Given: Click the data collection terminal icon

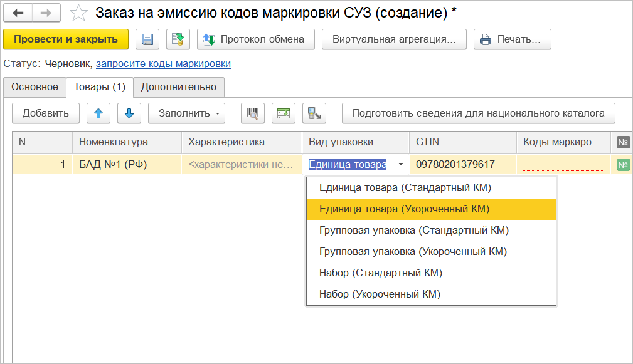Looking at the screenshot, I should [x=314, y=113].
